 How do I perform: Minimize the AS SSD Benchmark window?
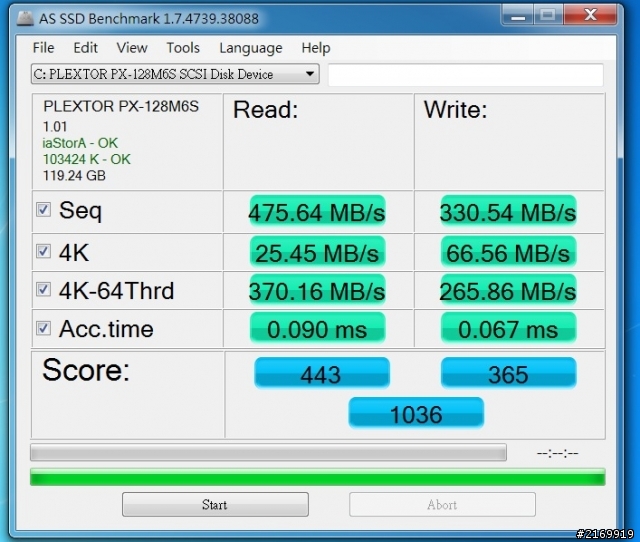[x=518, y=16]
